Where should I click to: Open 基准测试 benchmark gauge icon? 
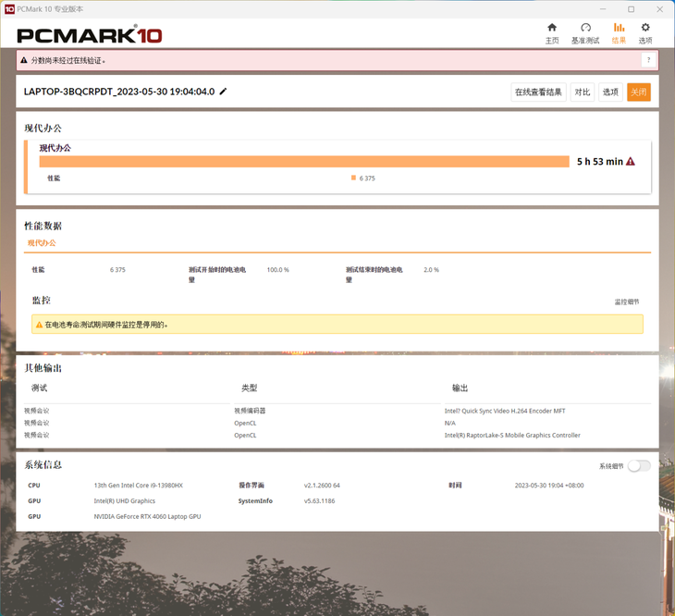click(585, 33)
